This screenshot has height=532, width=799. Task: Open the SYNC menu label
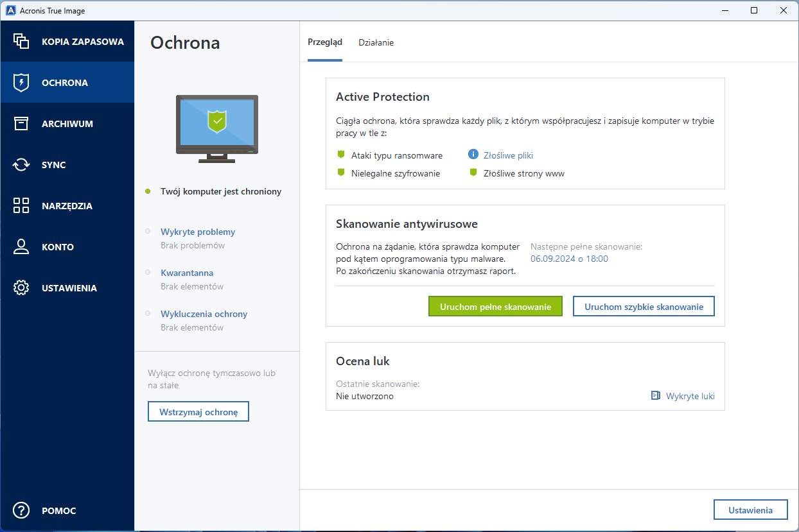click(54, 165)
